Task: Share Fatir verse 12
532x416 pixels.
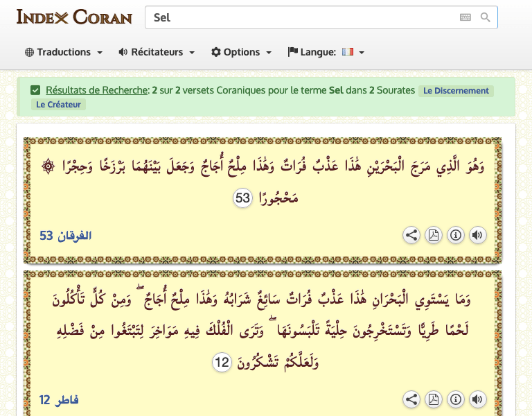Action: click(x=411, y=399)
